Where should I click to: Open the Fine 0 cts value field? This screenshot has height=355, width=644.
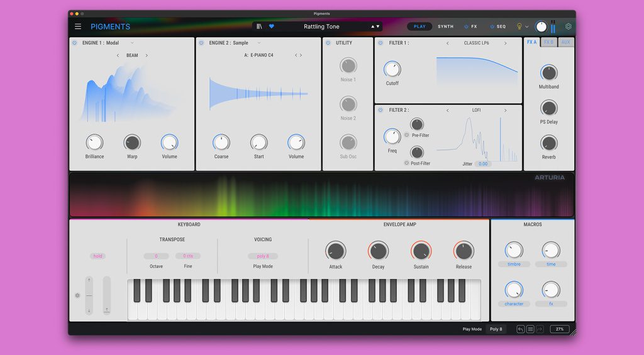click(x=187, y=256)
